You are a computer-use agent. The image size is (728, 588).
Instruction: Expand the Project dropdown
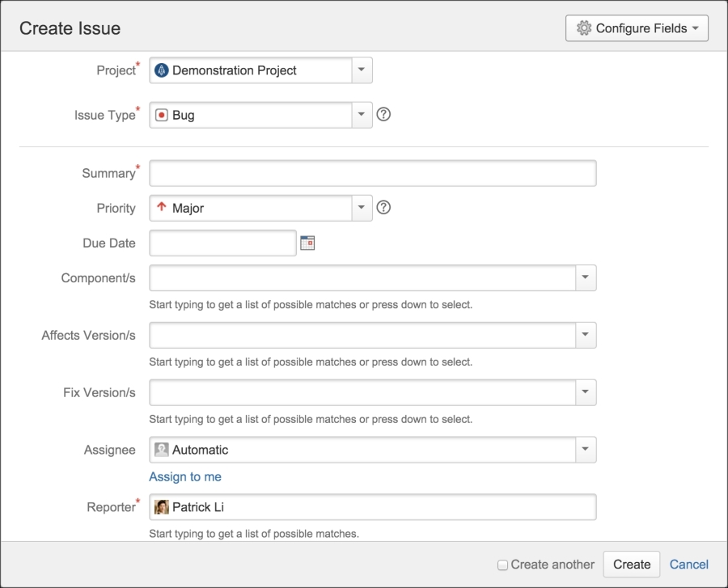(x=362, y=70)
